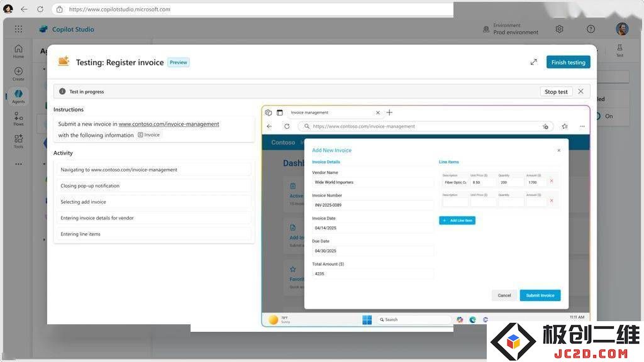Select 'Navigating to www.contoso.com/invoice-management' activity
644x362 pixels.
pyautogui.click(x=153, y=170)
